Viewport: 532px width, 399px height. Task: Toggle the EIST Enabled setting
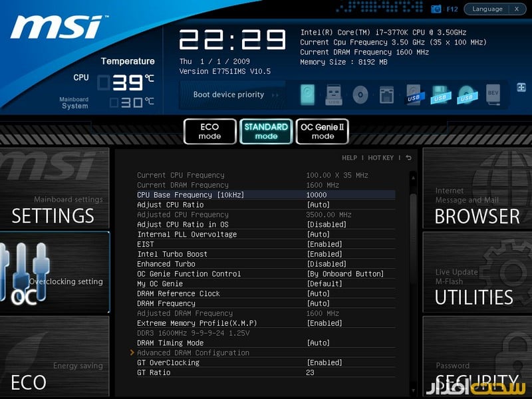325,244
